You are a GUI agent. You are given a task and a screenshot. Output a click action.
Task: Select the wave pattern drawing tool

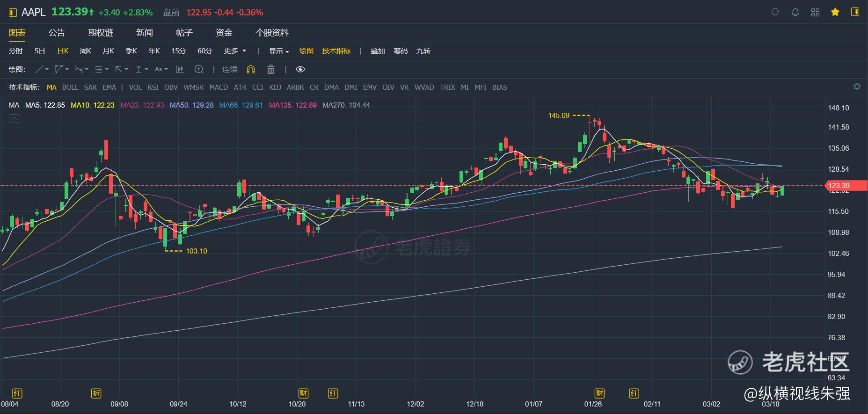[79, 69]
